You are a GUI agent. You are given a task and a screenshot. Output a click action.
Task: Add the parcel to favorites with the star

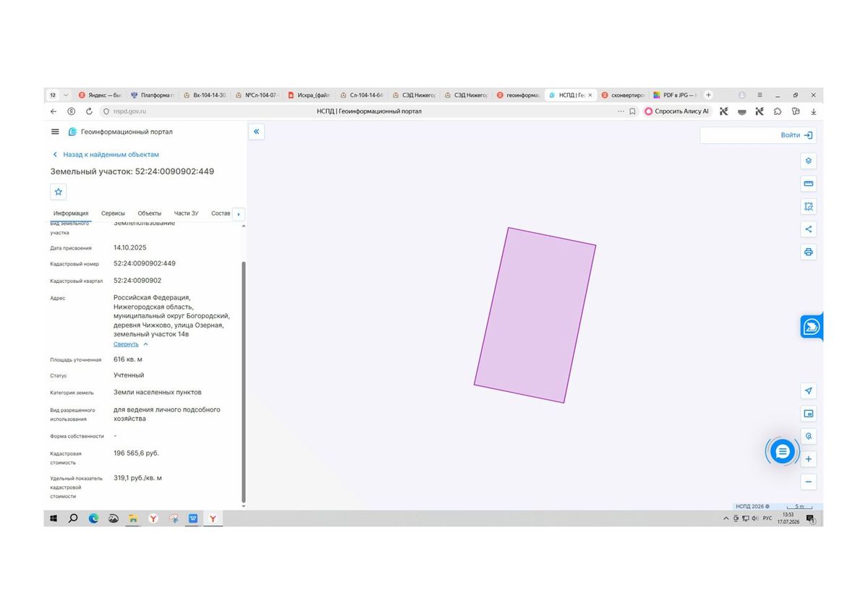tap(59, 192)
